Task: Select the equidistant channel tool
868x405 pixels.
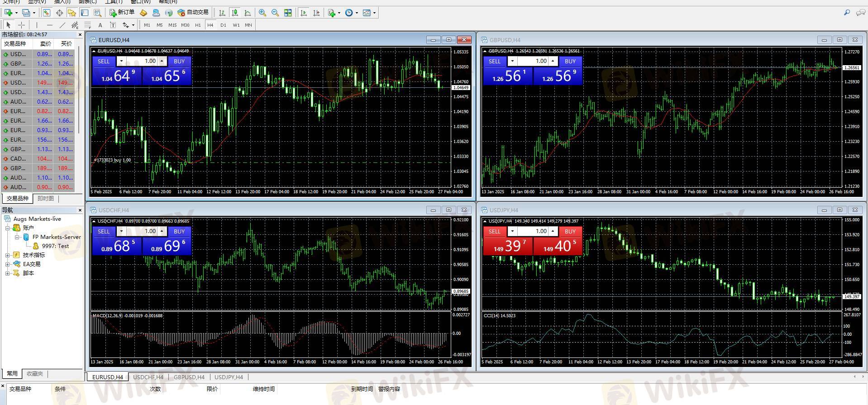Action: (x=75, y=25)
